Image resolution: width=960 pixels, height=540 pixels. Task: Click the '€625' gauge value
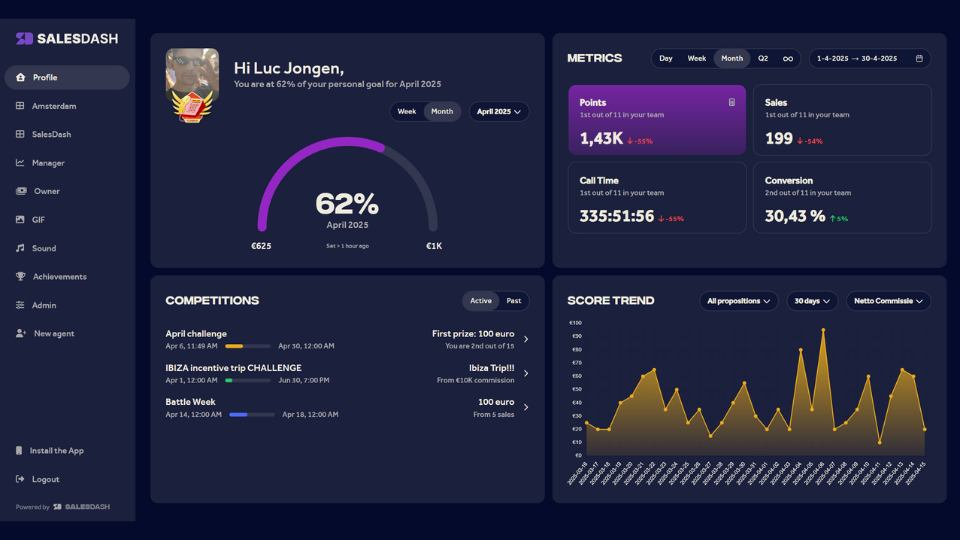261,246
